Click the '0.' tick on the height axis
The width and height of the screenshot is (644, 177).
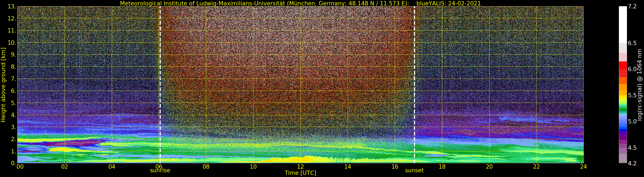coord(14,163)
